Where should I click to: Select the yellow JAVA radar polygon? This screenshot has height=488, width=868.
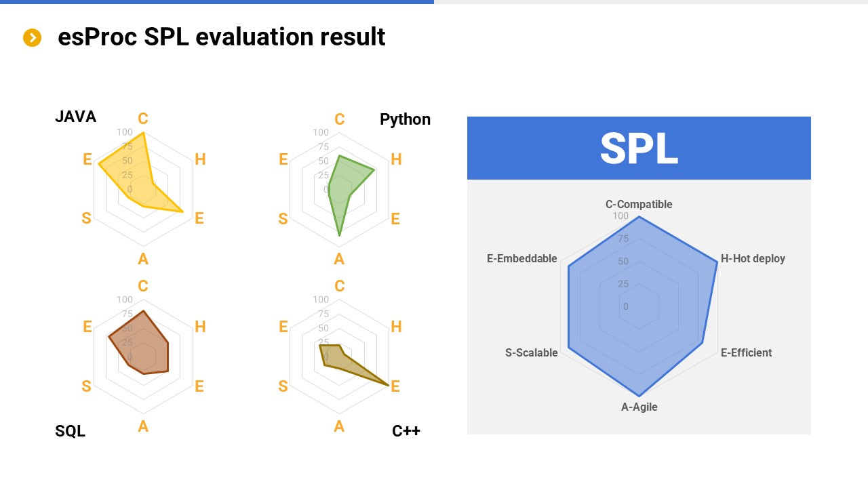129,169
